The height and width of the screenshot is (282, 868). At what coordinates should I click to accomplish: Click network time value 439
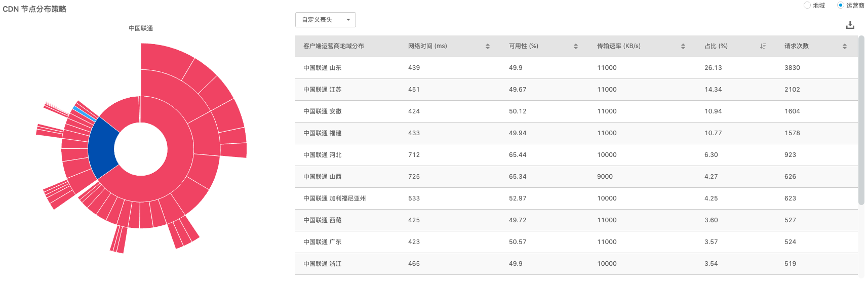pyautogui.click(x=414, y=68)
